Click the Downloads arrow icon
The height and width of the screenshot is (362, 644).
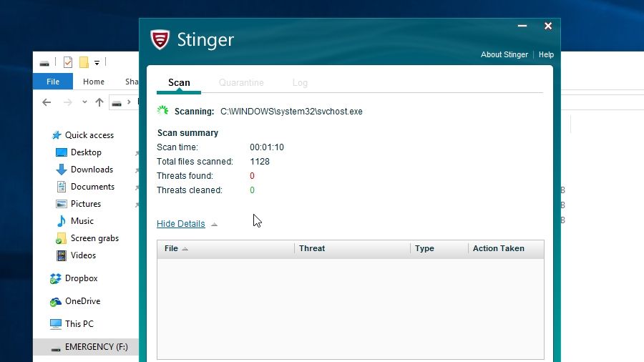(x=62, y=170)
